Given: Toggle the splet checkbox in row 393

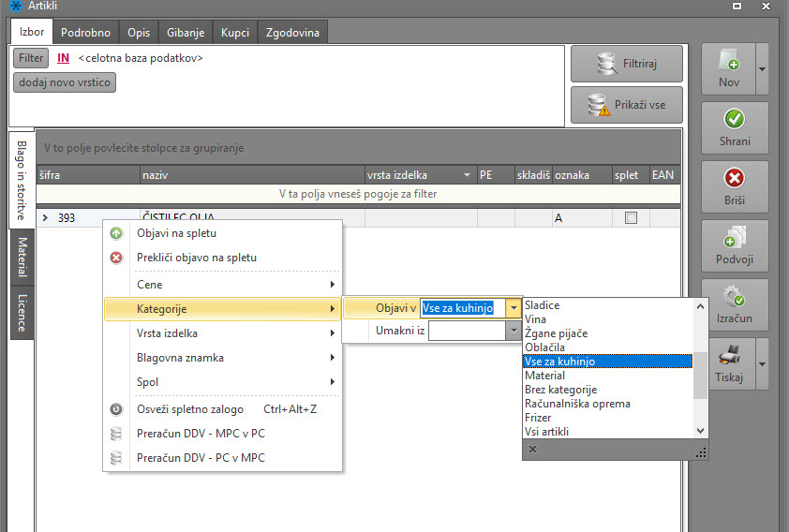Looking at the screenshot, I should pyautogui.click(x=631, y=218).
